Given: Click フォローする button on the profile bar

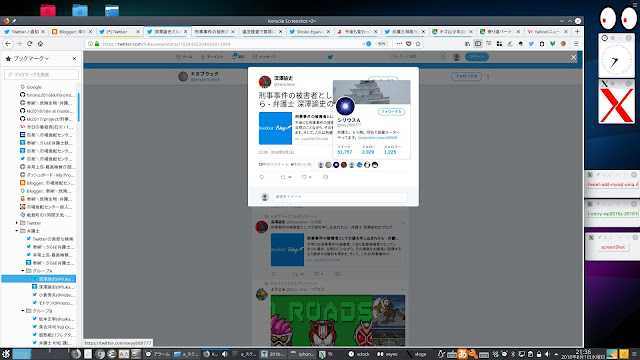Looking at the screenshot, I should pos(466,76).
